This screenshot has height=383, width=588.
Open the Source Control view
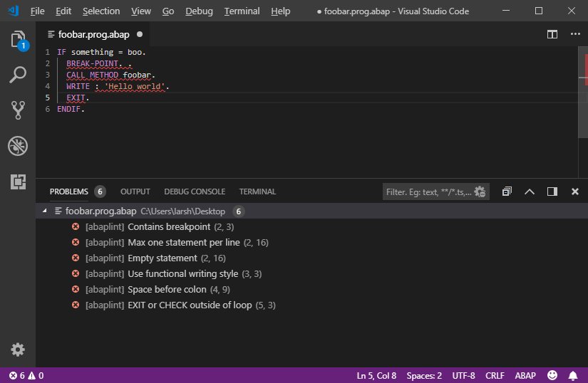coord(18,110)
